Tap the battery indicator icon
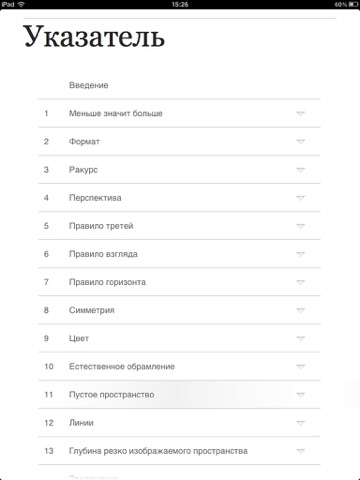The height and width of the screenshot is (480, 360). [353, 4]
